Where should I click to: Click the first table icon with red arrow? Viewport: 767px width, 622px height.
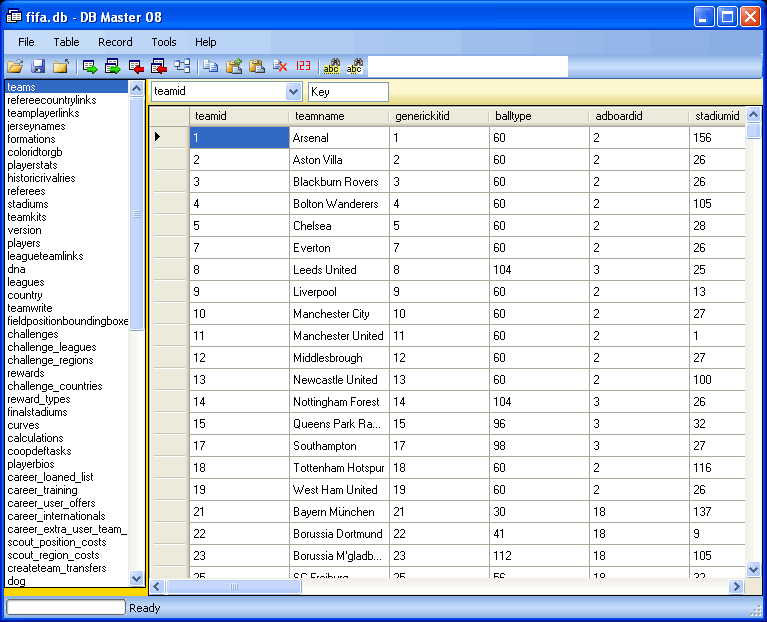pyautogui.click(x=136, y=67)
